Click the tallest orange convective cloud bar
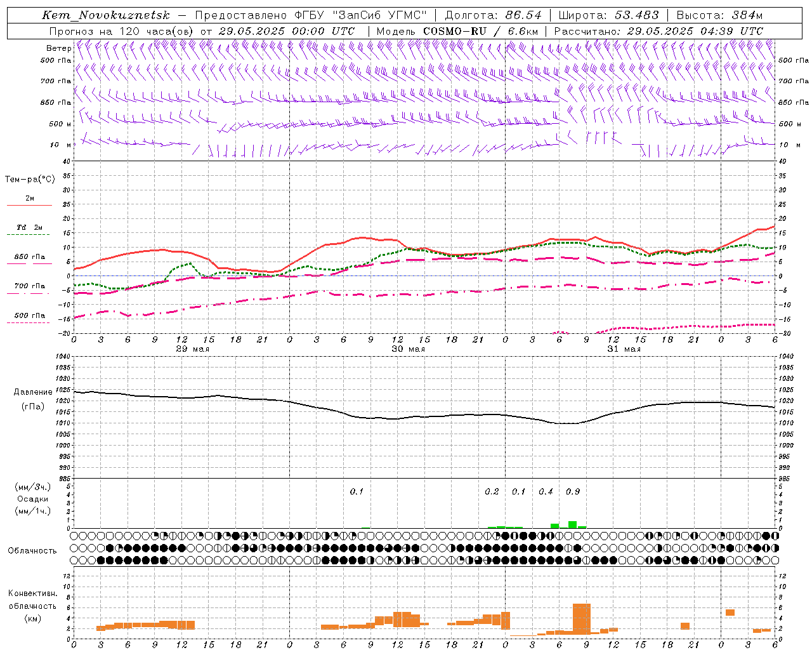Viewport: 812px width, 650px height. 582,618
